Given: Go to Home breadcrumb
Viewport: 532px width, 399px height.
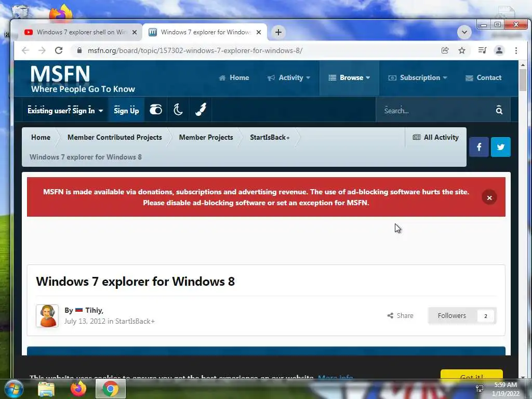Looking at the screenshot, I should (x=41, y=137).
